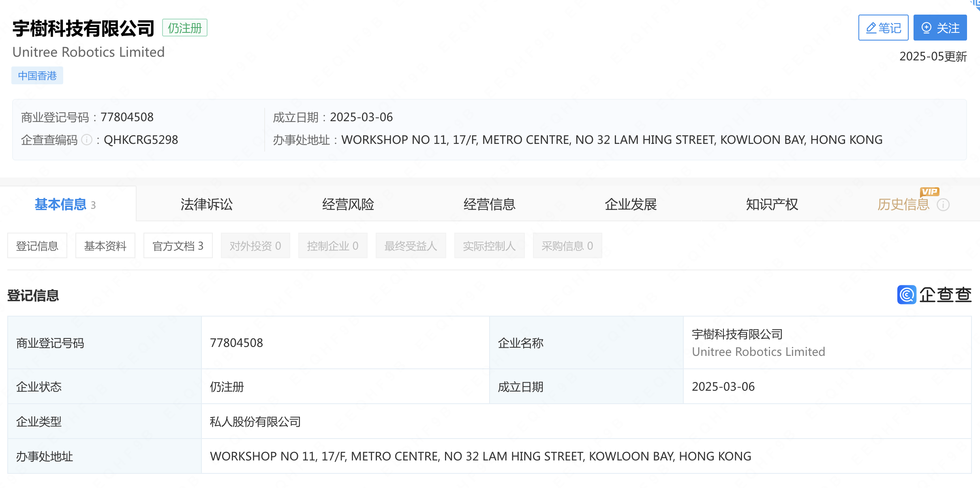
Task: Click the 私人股份有限公司 table cell
Action: pyautogui.click(x=586, y=422)
